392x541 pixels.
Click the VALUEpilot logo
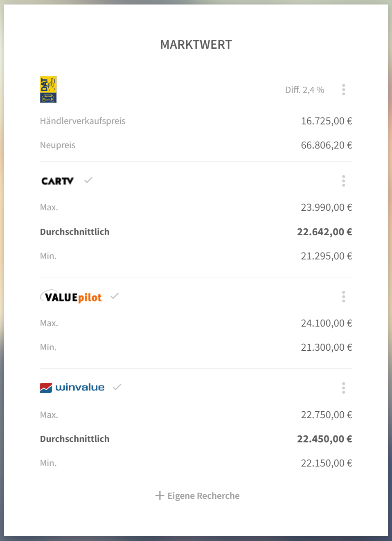point(71,297)
